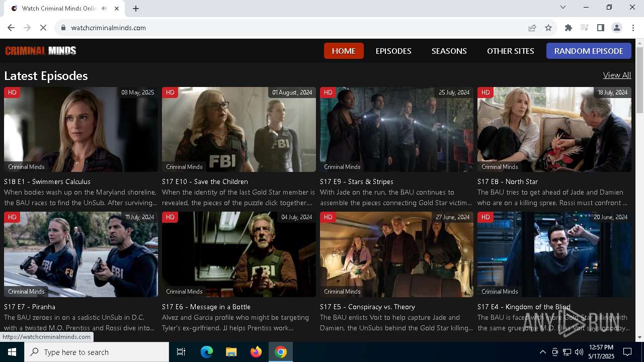This screenshot has height=362, width=644.
Task: Click the S17 E5 - Conspiracy vs. Theory title
Action: 368,307
